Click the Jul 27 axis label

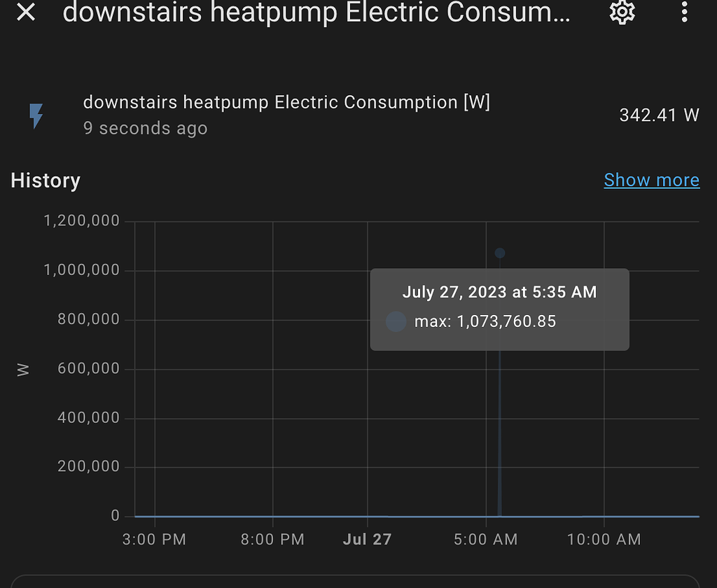(367, 539)
